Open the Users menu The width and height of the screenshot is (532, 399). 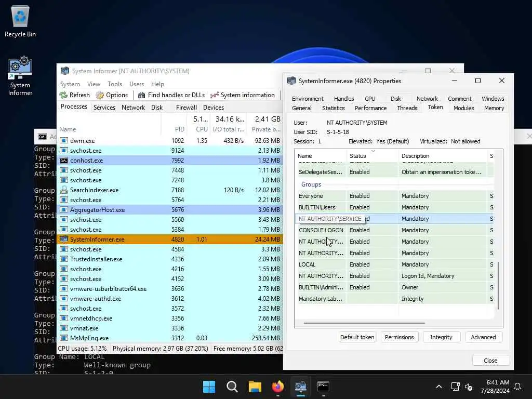[137, 84]
